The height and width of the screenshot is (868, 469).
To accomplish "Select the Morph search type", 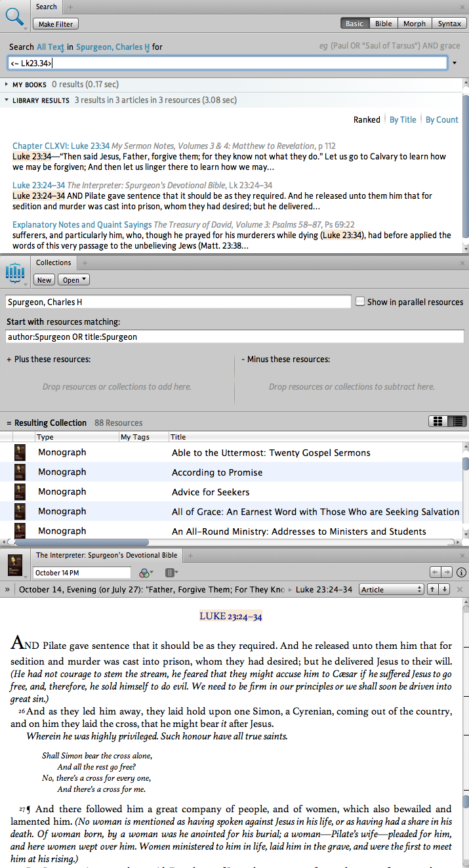I will point(415,24).
